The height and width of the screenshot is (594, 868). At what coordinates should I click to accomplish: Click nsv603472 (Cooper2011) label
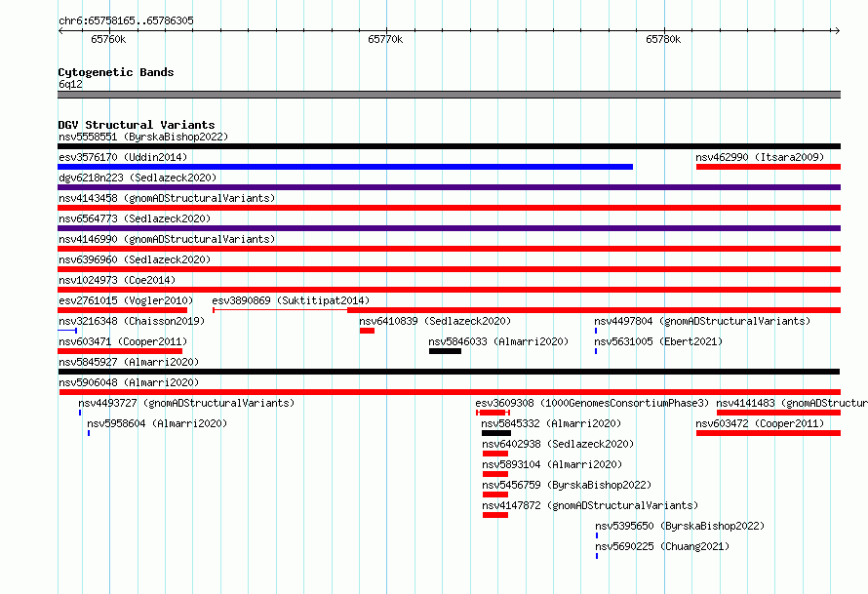coord(760,423)
